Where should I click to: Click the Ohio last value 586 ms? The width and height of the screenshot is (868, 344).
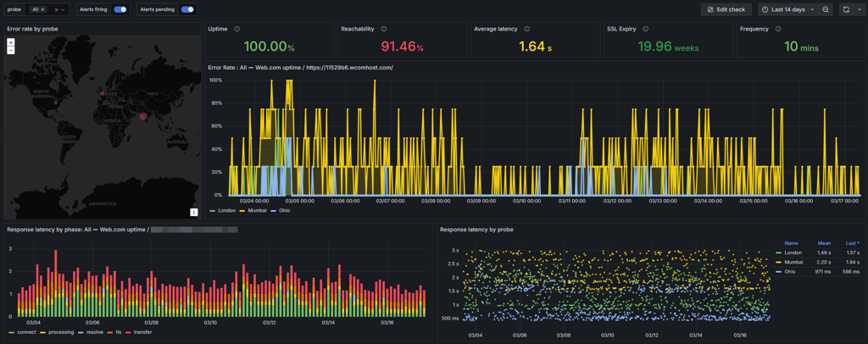[852, 271]
